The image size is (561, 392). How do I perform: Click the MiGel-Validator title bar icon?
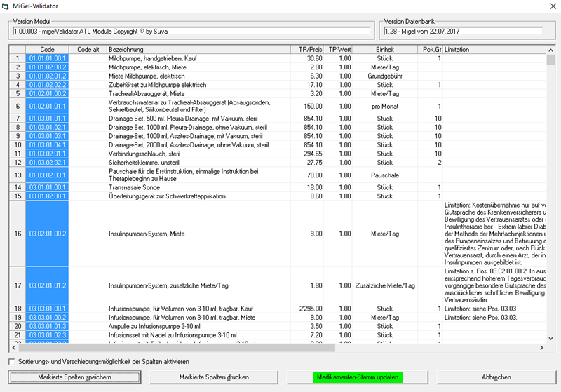click(5, 6)
